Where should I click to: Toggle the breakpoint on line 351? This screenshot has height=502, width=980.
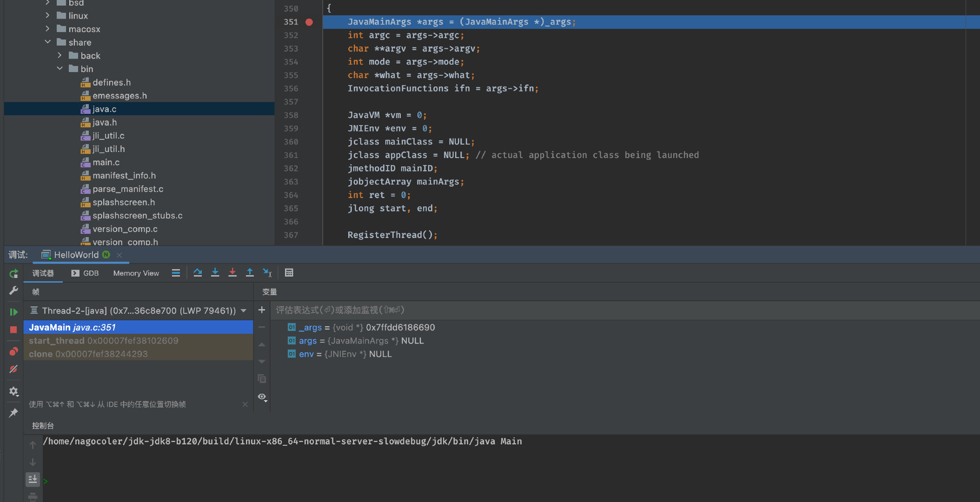point(309,22)
